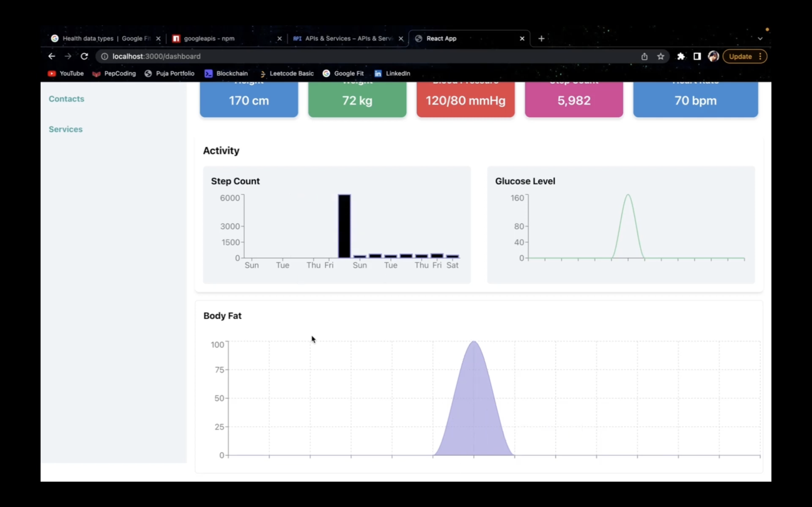Viewport: 812px width, 507px height.
Task: Click the browser back arrow
Action: 51,56
